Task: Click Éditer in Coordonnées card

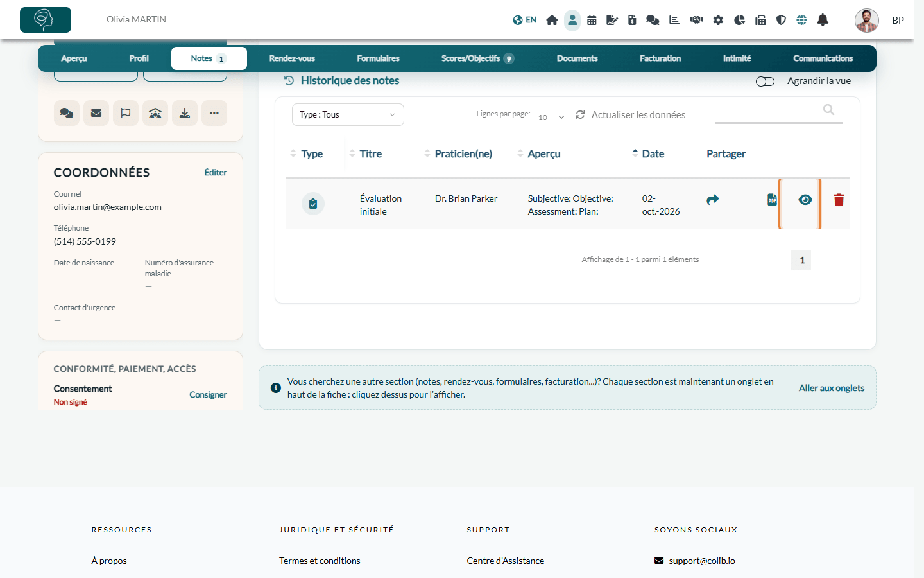Action: click(x=216, y=172)
